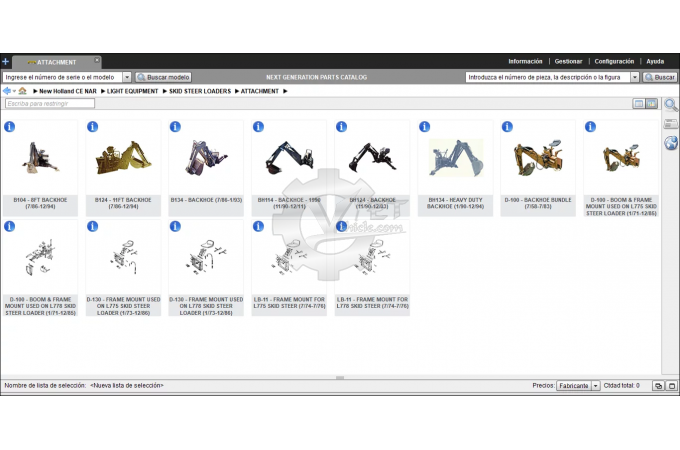Go to LIGHT EQUIPMENT breadcrumb

[132, 91]
